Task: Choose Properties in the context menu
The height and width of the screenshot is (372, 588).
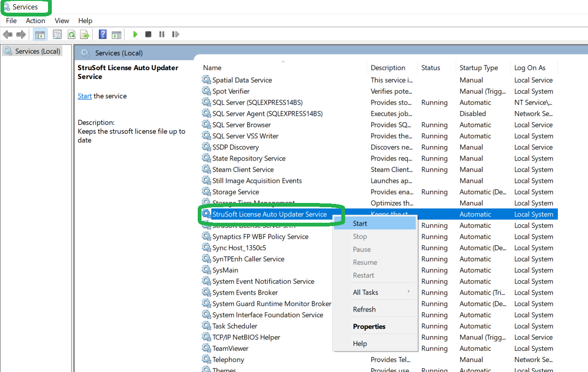Action: (375, 326)
